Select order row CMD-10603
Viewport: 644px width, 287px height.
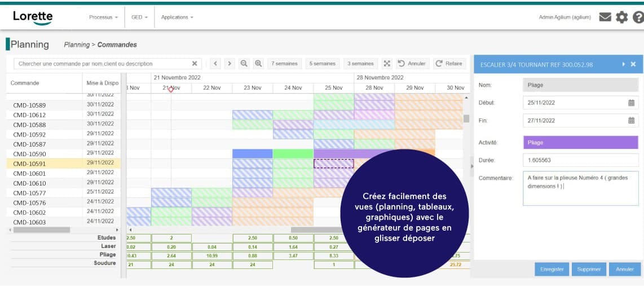coord(64,222)
